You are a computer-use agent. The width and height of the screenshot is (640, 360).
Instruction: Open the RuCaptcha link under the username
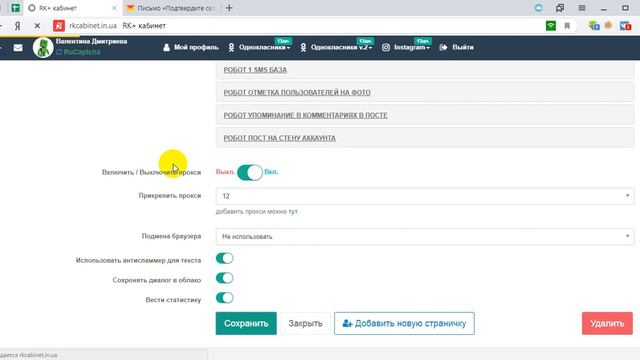pos(78,52)
